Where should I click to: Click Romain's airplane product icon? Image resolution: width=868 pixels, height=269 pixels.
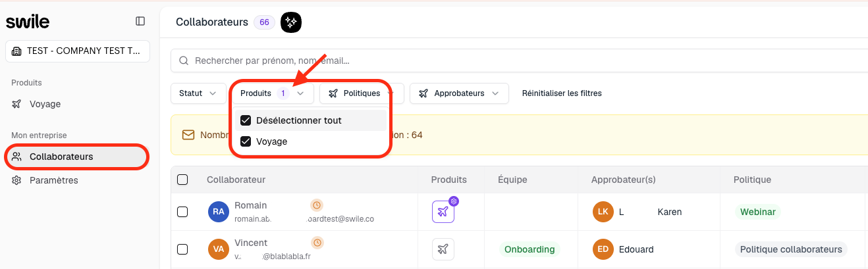click(x=443, y=212)
